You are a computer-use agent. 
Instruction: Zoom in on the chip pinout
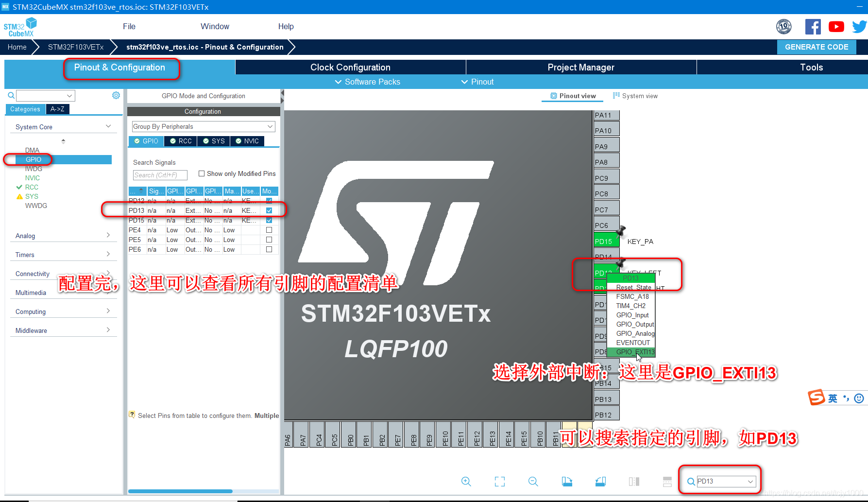point(466,482)
